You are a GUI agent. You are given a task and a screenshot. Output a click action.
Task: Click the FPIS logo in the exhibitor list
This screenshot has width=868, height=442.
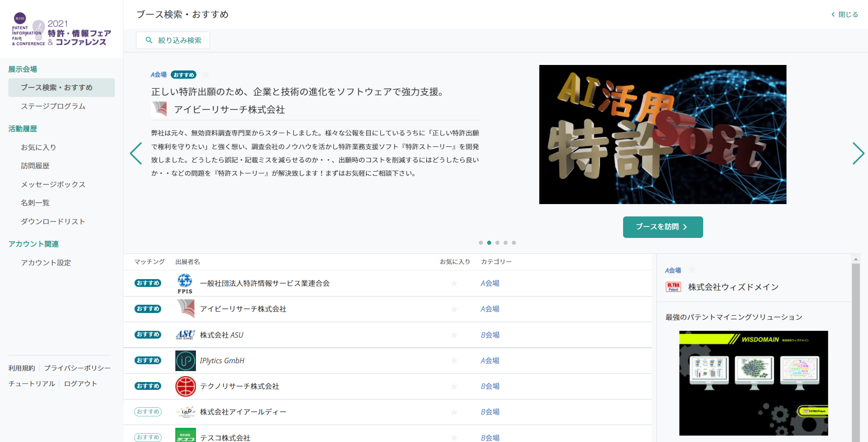tap(185, 283)
